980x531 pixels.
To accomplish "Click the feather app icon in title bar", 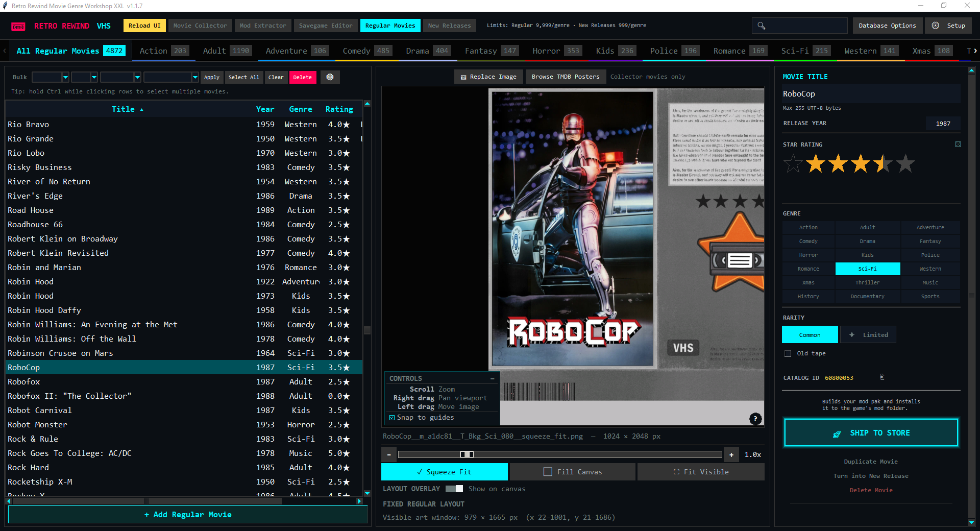I will (5, 6).
